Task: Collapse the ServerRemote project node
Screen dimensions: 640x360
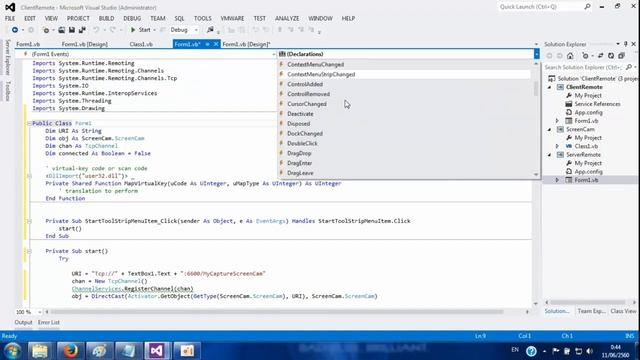Action: pyautogui.click(x=549, y=155)
